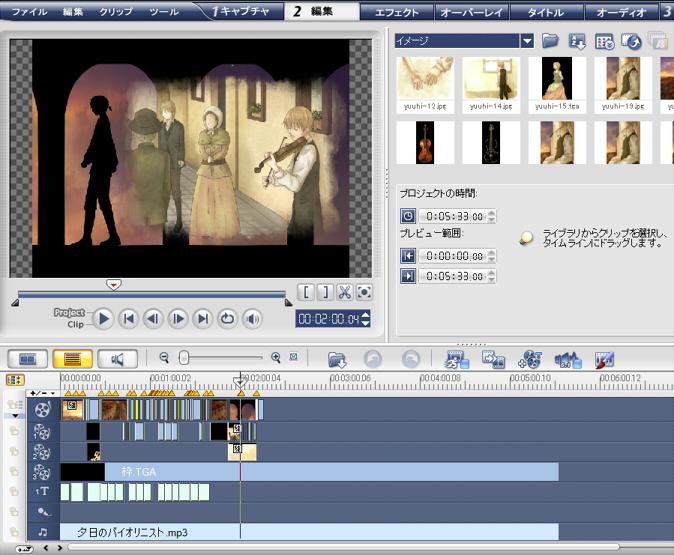Open the 編集 menu in menu bar
Screen dimensions: 674x555
(x=72, y=12)
